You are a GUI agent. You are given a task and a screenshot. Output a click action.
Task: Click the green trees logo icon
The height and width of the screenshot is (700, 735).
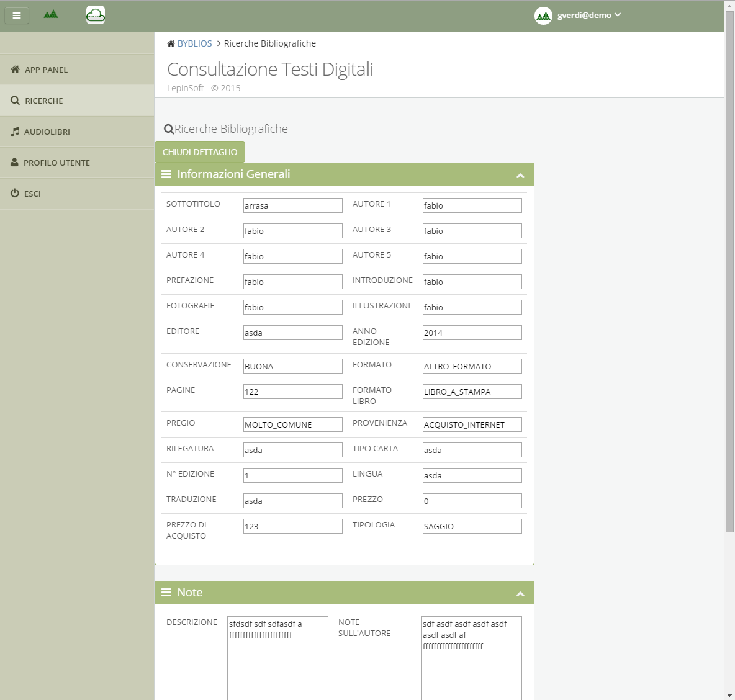coord(51,14)
